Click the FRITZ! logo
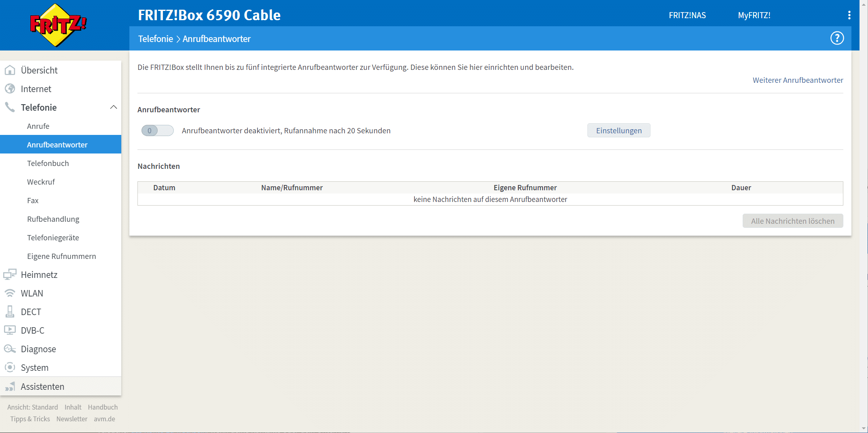868x433 pixels. 58,25
